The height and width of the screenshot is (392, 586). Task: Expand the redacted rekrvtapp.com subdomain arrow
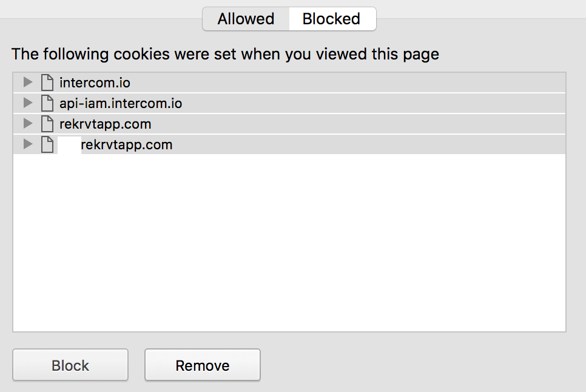pyautogui.click(x=27, y=144)
